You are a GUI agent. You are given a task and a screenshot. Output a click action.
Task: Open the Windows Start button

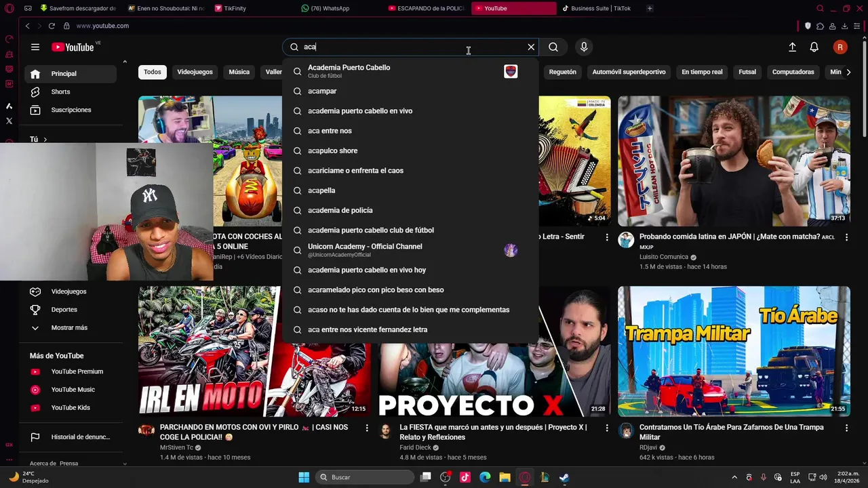coord(304,477)
